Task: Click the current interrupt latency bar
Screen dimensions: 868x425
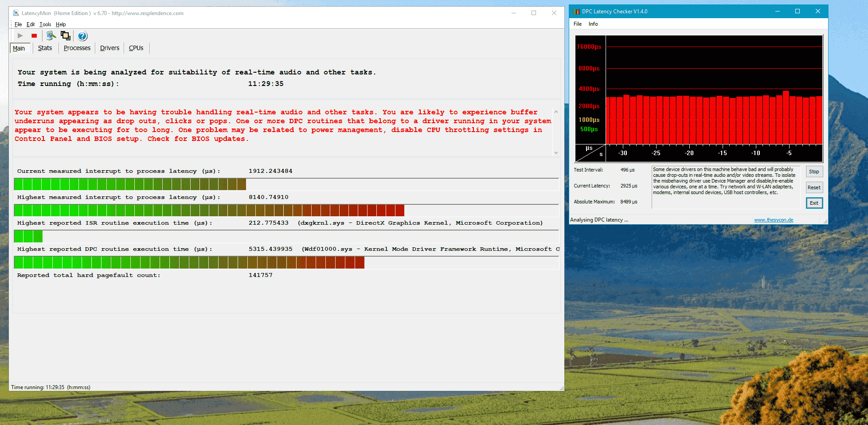Action: (286, 184)
